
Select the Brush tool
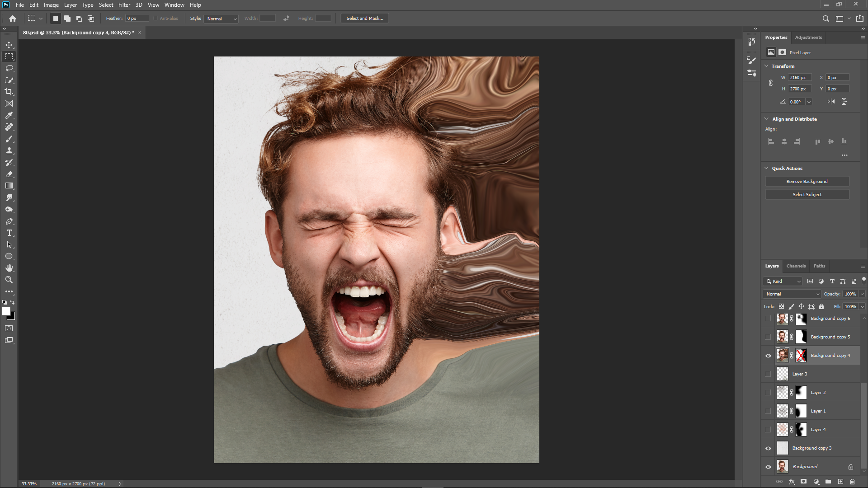9,139
